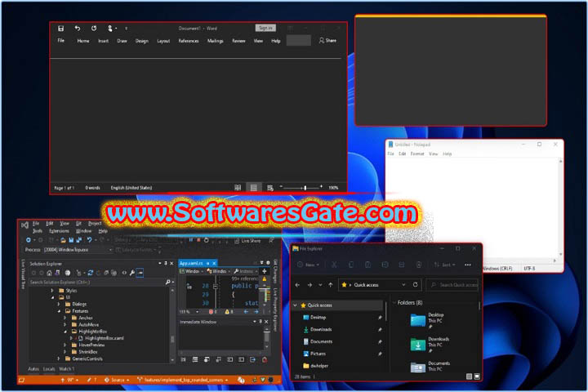
Task: Click the zoom in plus in Word
Action: point(321,186)
